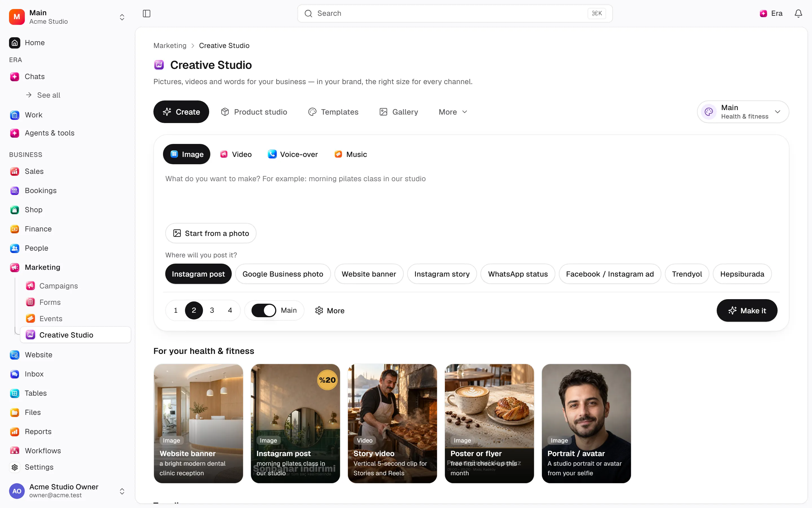This screenshot has width=812, height=508.
Task: Open the Website banner dental clinic card
Action: tap(198, 423)
